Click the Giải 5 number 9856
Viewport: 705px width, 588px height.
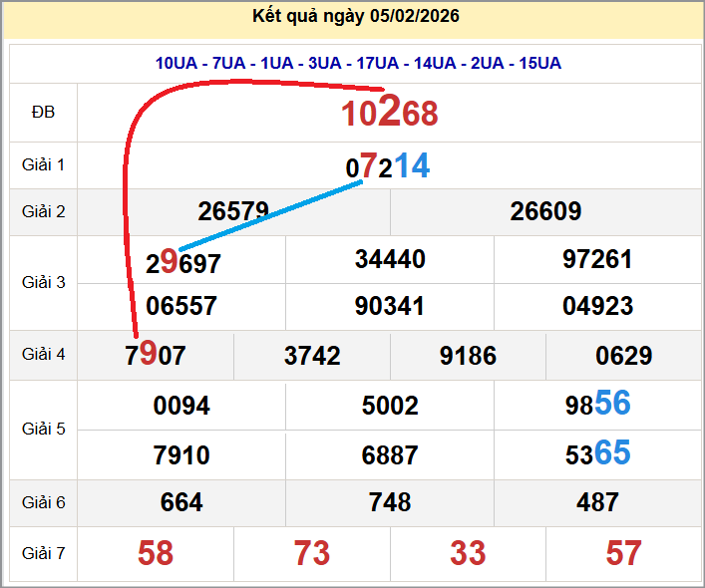[597, 404]
